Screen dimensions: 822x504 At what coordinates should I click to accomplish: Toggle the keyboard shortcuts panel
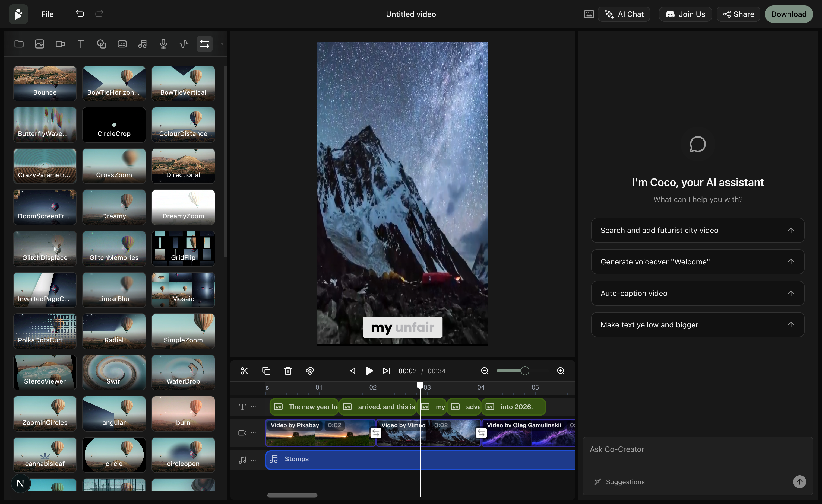click(x=589, y=14)
